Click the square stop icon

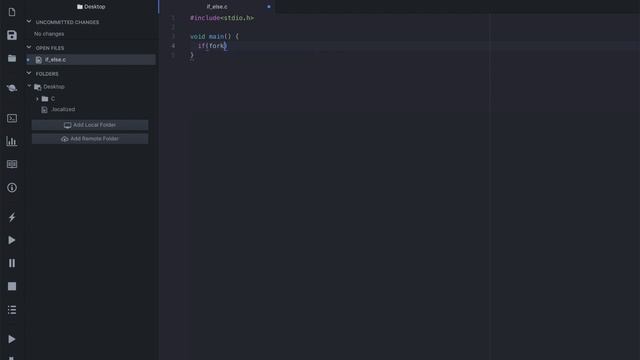click(x=12, y=287)
